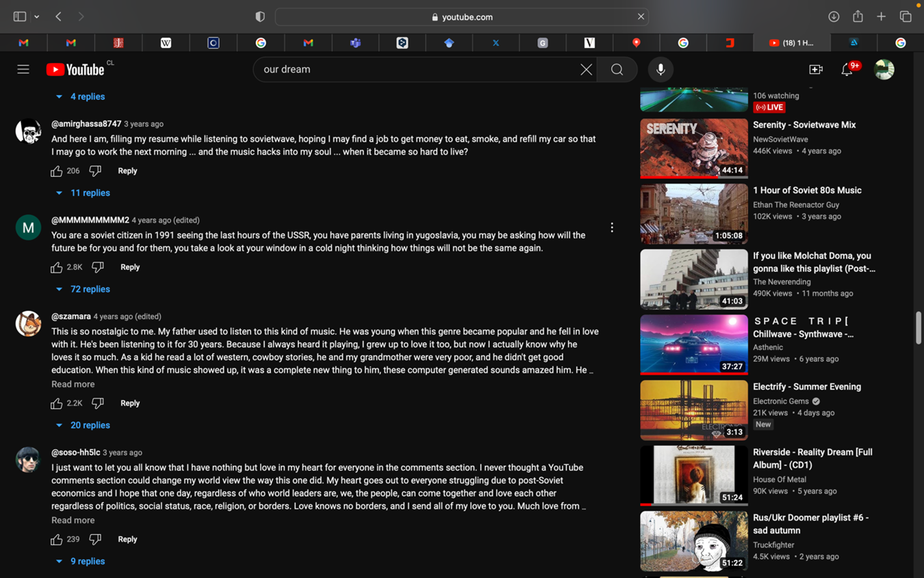Click the search magnifier button
This screenshot has height=578, width=924.
pyautogui.click(x=617, y=69)
